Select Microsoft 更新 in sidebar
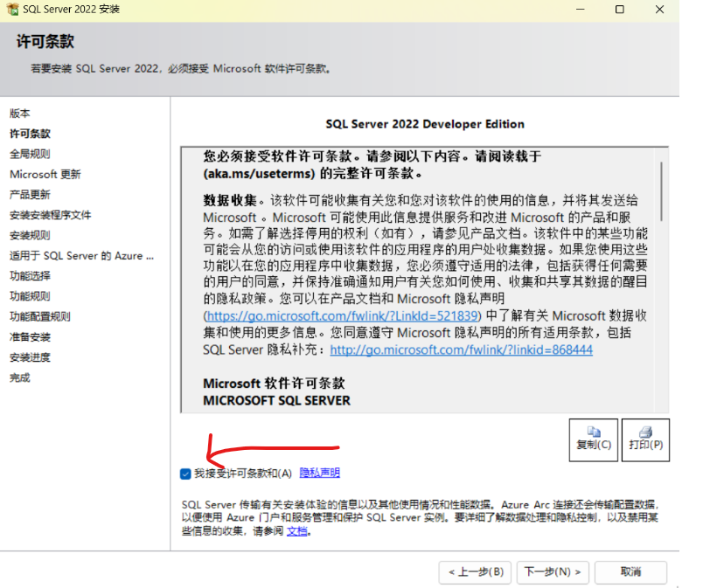This screenshot has width=703, height=588. click(x=45, y=174)
